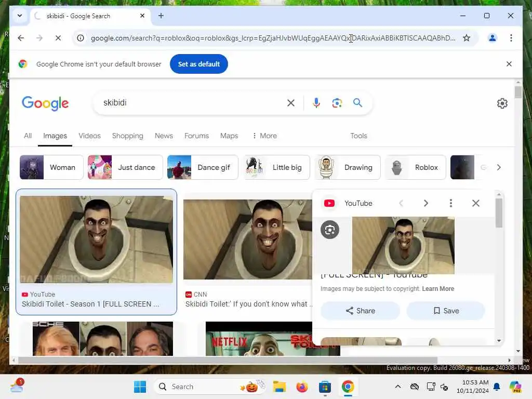Image resolution: width=532 pixels, height=399 pixels.
Task: Select the Dance gif suggestion chip
Action: 203,167
